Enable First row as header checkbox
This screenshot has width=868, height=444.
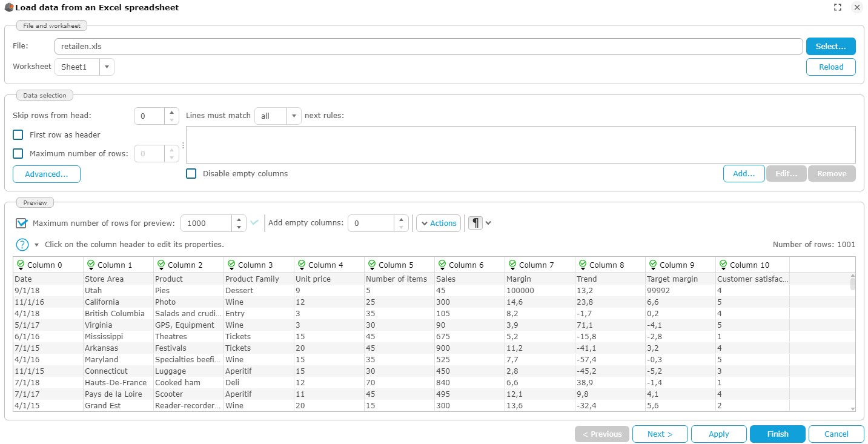point(18,135)
